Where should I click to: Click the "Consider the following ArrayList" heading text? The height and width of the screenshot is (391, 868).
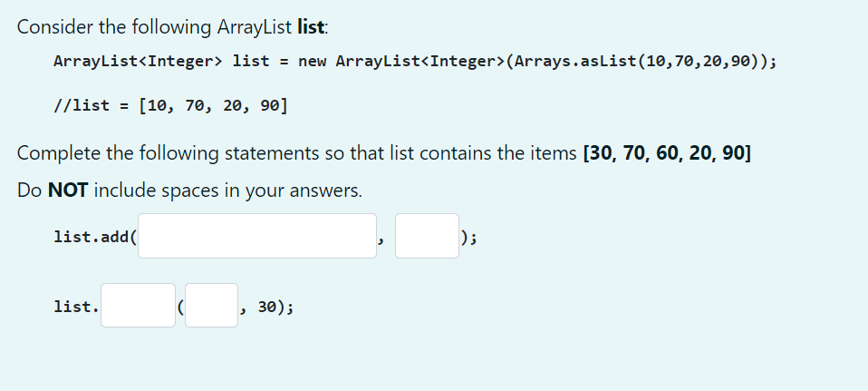(154, 27)
